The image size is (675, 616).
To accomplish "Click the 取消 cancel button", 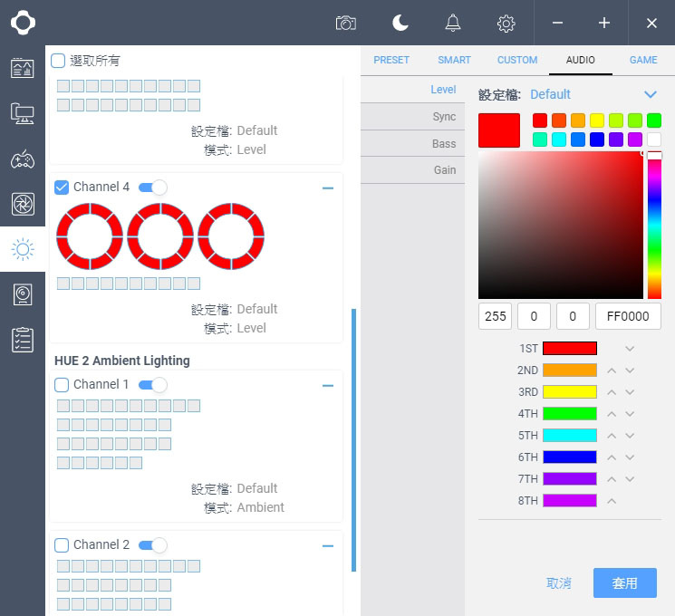I will (559, 583).
